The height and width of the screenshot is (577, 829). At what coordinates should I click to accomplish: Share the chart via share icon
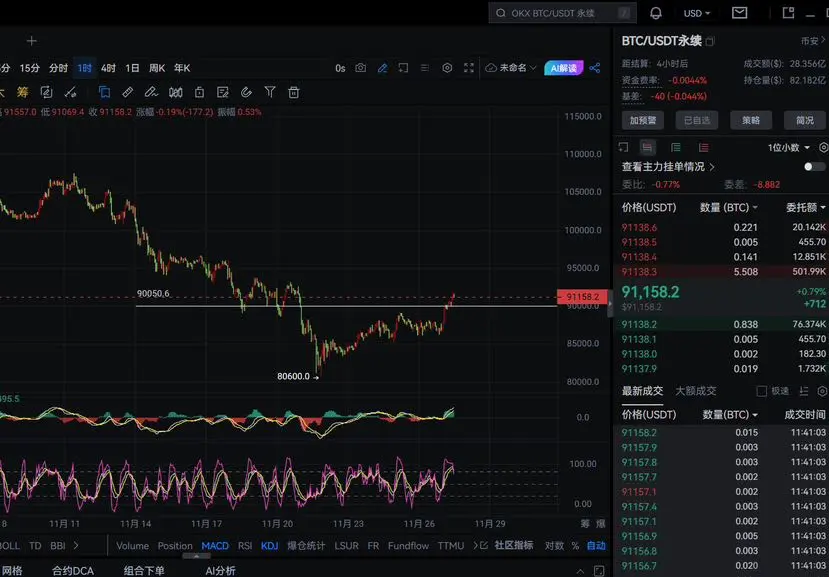coord(595,68)
